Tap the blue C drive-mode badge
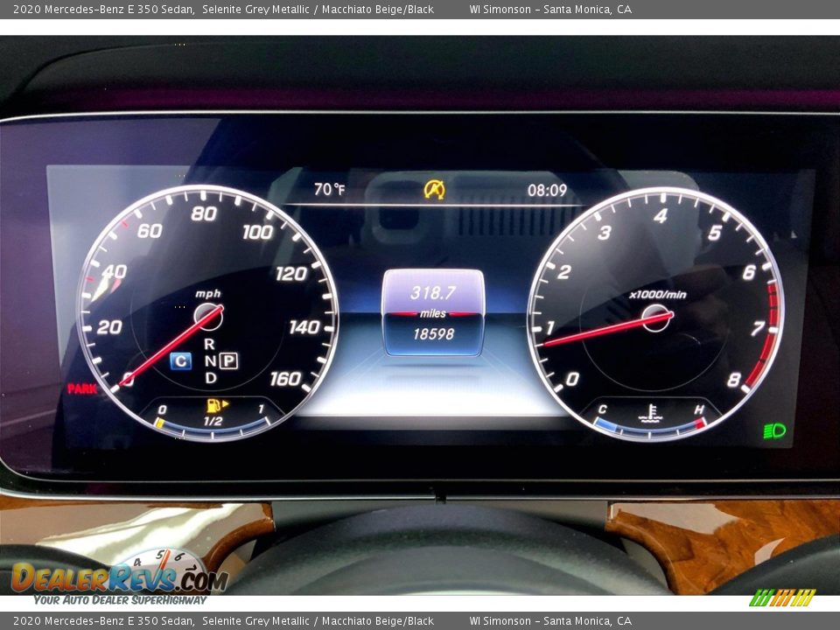Screen dimensions: 840x630 (x=180, y=361)
